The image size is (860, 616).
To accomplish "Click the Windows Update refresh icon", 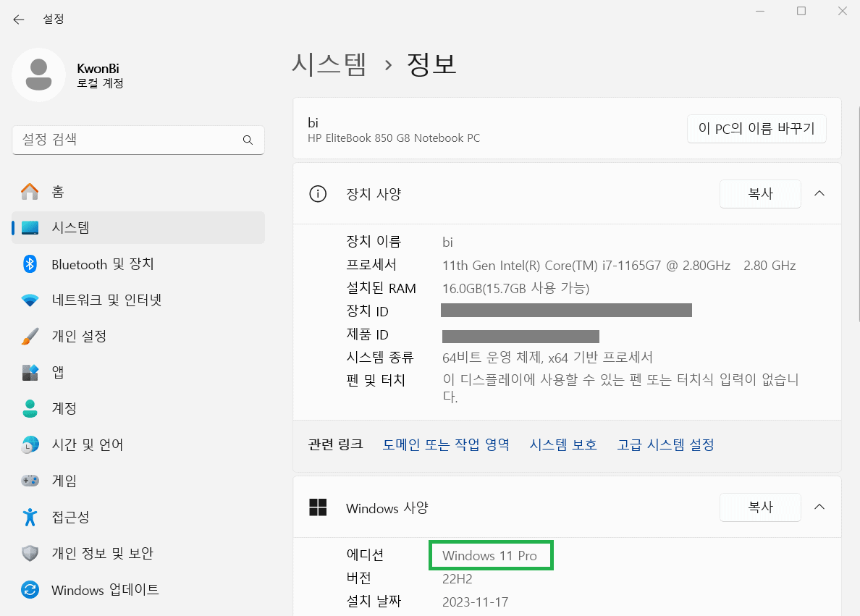I will pos(30,590).
